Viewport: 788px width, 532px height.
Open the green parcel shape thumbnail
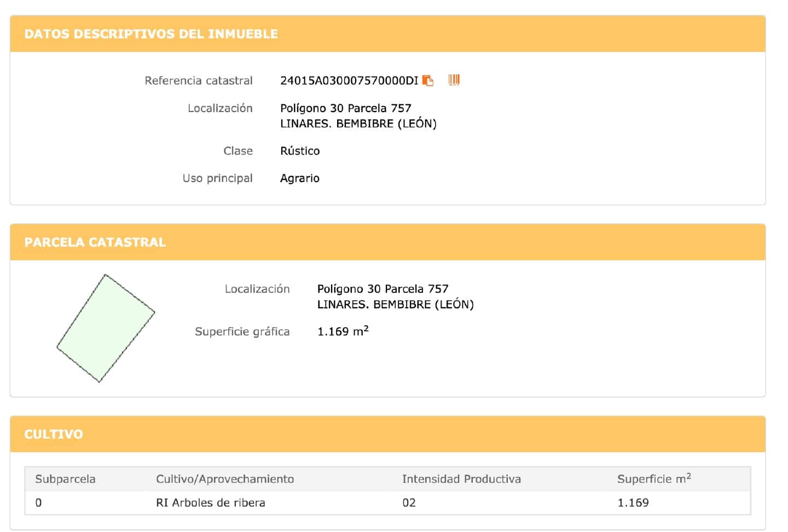pos(106,328)
